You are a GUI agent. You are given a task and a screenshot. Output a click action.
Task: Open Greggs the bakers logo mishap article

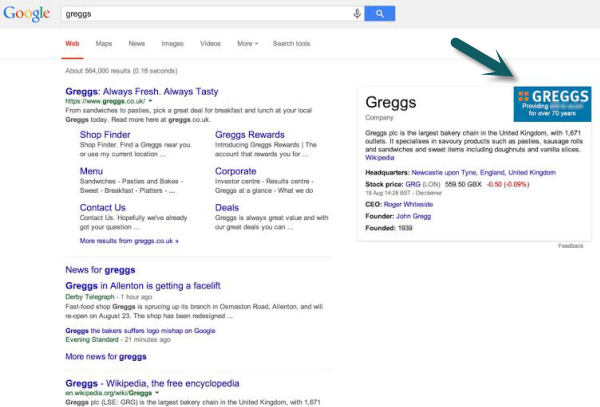click(140, 330)
